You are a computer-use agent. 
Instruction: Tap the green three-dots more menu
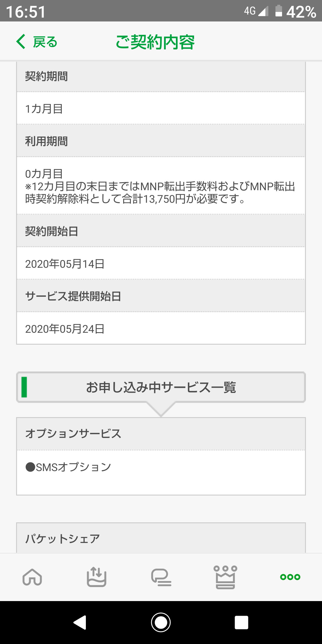tap(290, 577)
